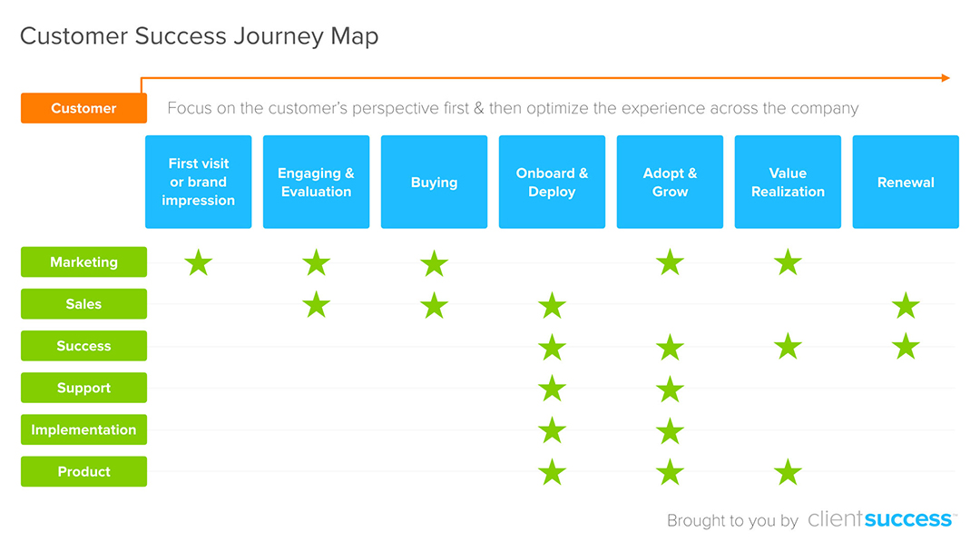Screen dimensions: 980x552
Task: Click the Marketing star under First visit
Action: coord(198,263)
